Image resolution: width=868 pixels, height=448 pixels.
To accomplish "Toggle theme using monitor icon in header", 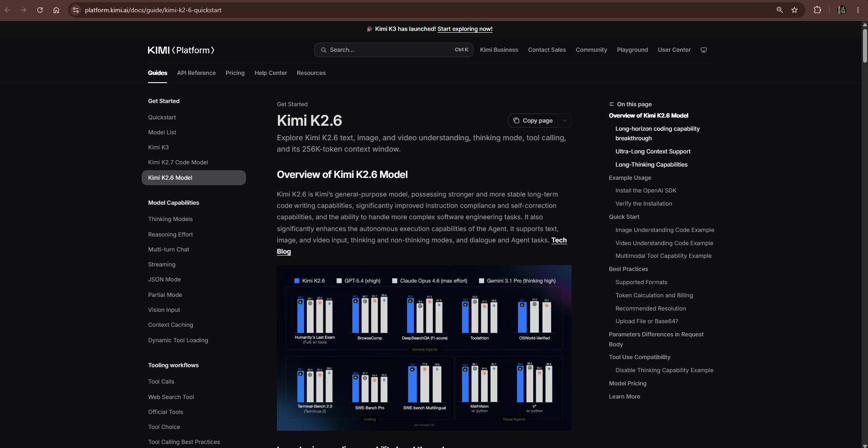I will [x=704, y=50].
